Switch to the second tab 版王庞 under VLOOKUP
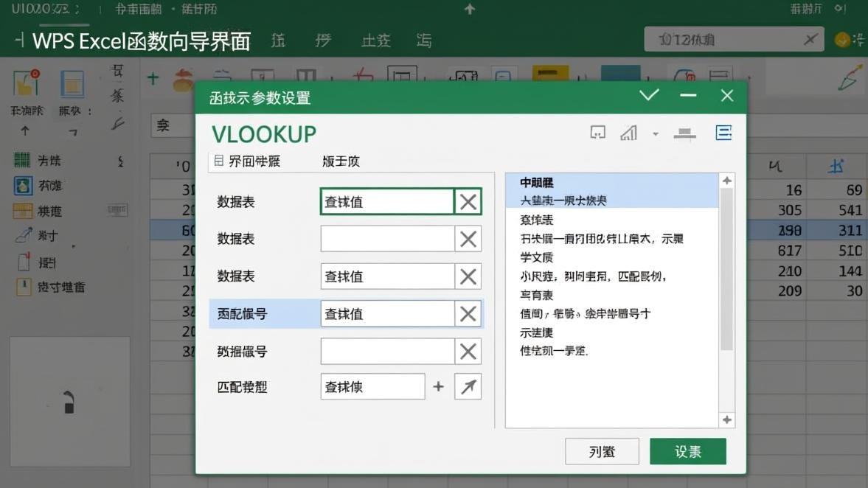 (x=341, y=161)
